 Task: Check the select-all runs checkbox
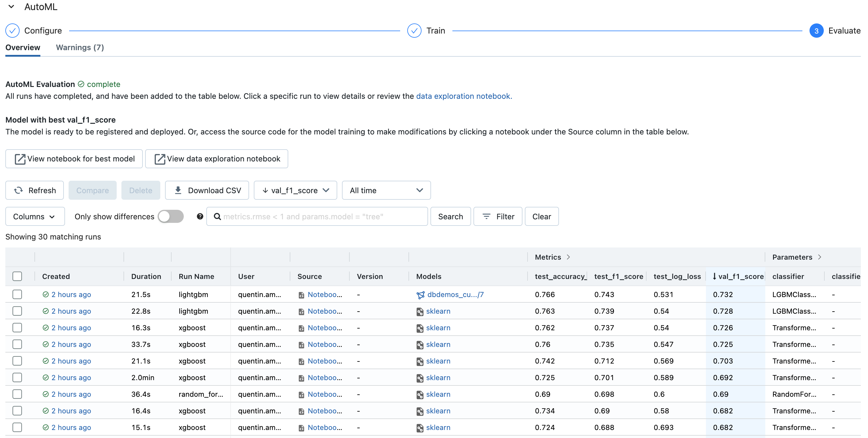(17, 276)
